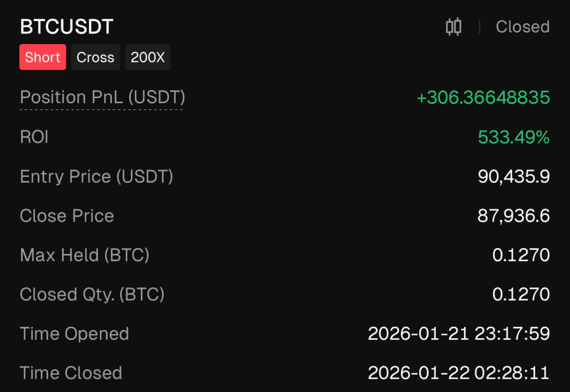570x392 pixels.
Task: Click the Max Held (BTC) label
Action: tap(85, 255)
